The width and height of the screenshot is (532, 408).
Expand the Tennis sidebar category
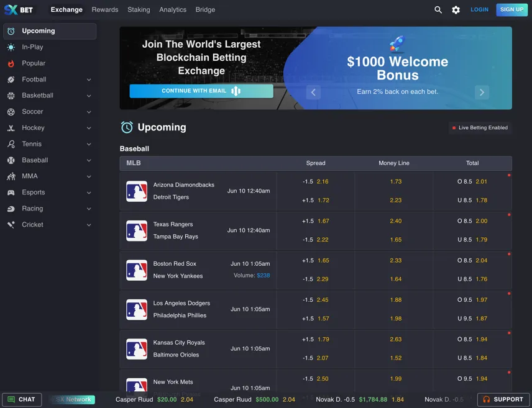(89, 144)
